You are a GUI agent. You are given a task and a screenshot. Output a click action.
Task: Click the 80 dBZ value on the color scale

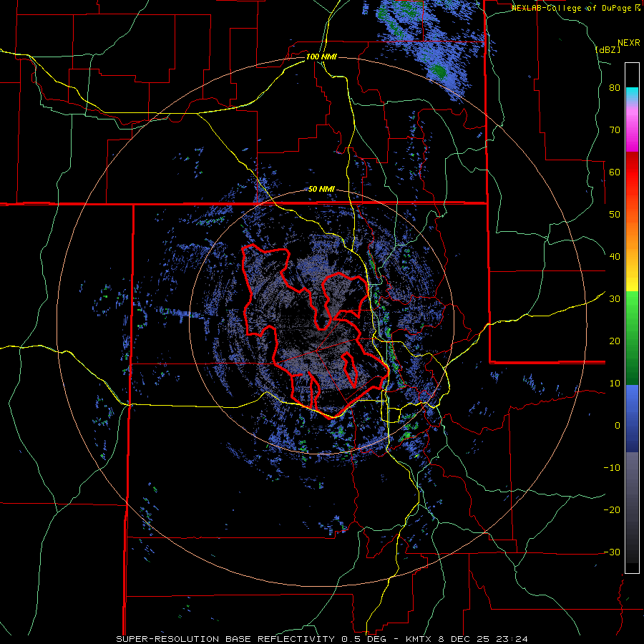(x=615, y=88)
